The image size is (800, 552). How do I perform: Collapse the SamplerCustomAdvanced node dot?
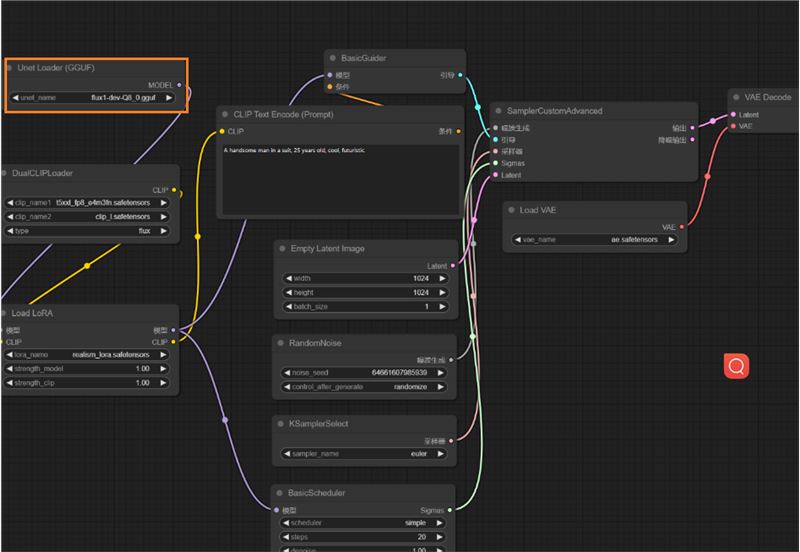498,111
